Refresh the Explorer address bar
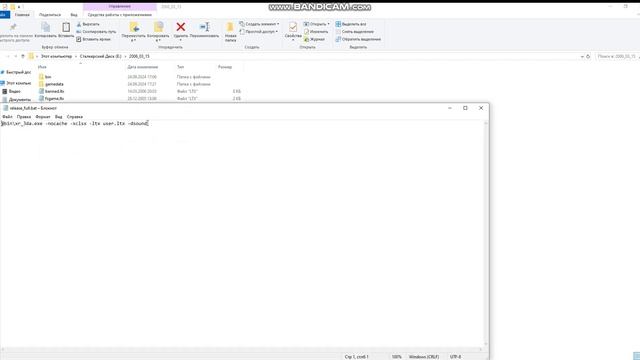 click(588, 56)
